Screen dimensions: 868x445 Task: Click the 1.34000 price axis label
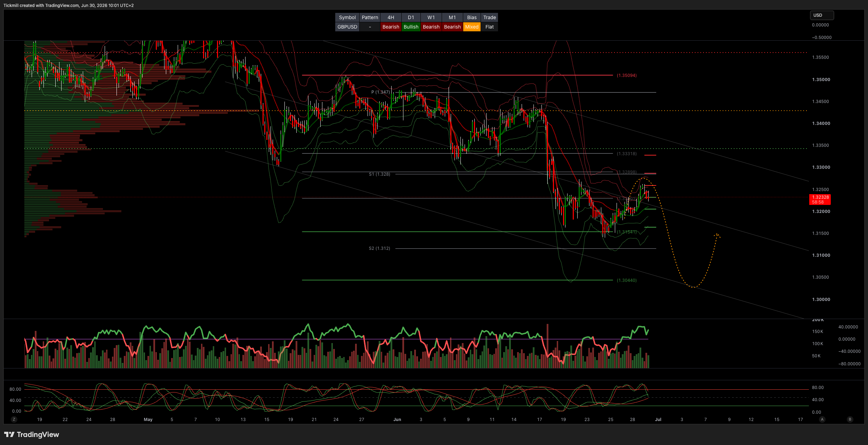[821, 123]
